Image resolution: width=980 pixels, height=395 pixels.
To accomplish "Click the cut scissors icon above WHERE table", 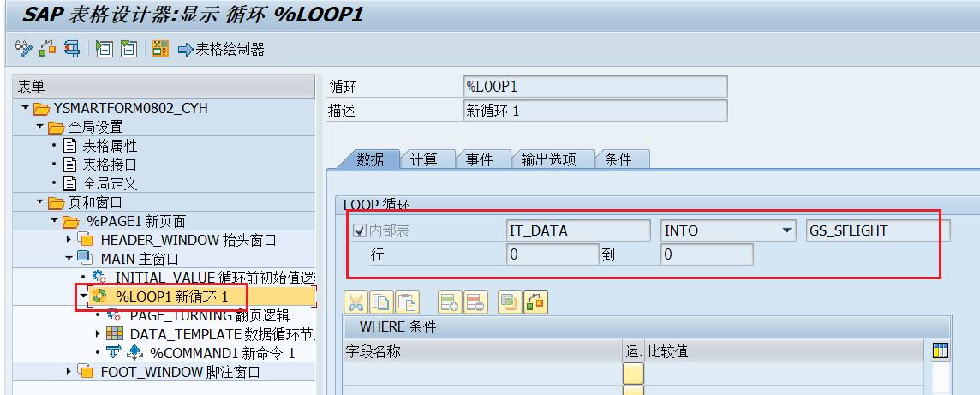I will click(356, 302).
